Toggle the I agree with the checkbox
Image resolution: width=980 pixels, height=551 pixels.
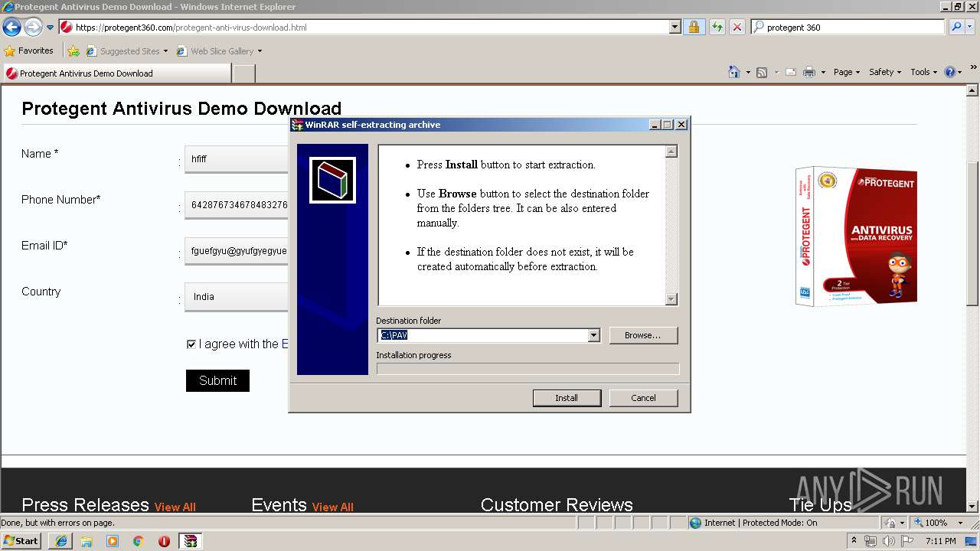(191, 344)
